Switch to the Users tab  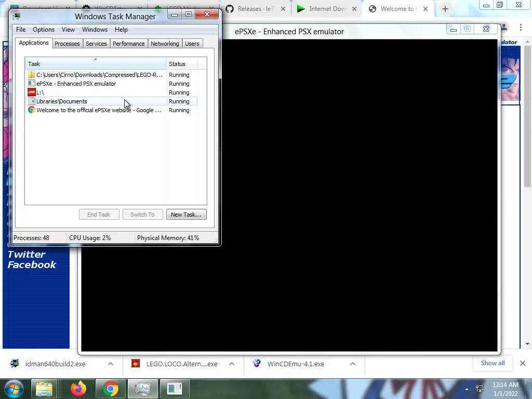click(192, 44)
